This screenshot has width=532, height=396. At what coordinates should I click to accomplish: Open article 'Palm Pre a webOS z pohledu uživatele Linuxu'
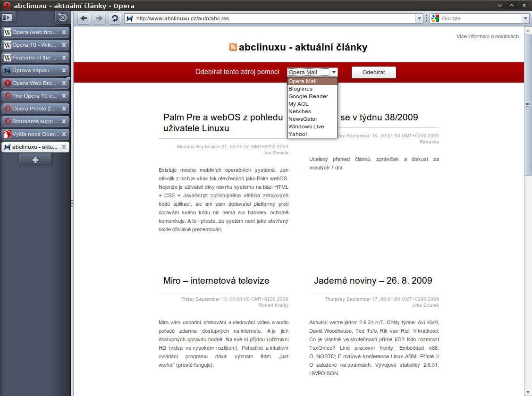pos(223,123)
